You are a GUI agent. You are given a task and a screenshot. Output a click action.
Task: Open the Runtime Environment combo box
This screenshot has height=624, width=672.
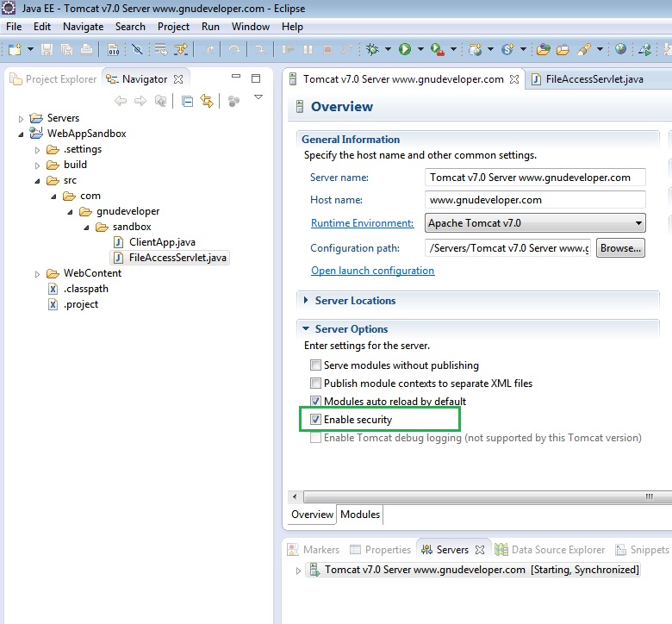click(535, 223)
